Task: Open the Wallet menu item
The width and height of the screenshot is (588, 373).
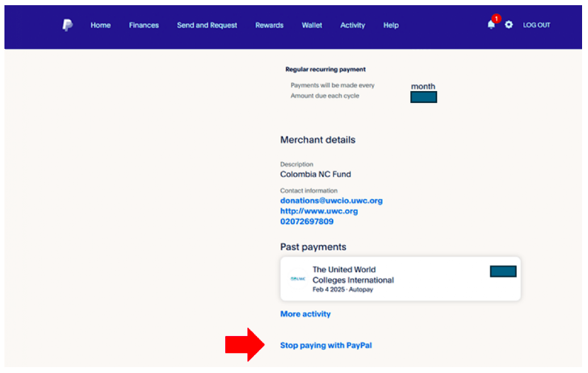Action: (x=312, y=25)
